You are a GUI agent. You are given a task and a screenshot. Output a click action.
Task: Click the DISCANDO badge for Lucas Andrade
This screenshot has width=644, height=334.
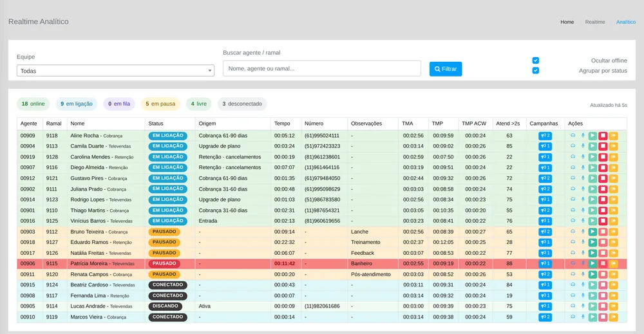coord(165,306)
